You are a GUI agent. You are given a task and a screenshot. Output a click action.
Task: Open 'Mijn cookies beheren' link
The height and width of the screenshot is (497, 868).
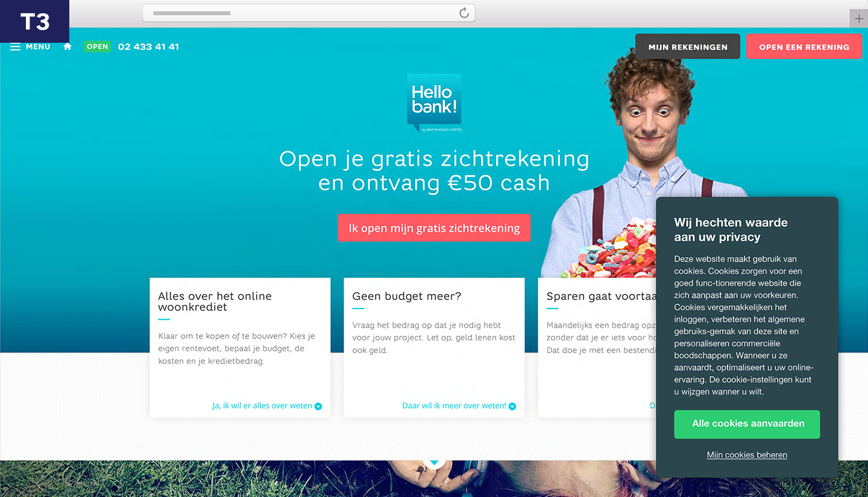pos(747,455)
